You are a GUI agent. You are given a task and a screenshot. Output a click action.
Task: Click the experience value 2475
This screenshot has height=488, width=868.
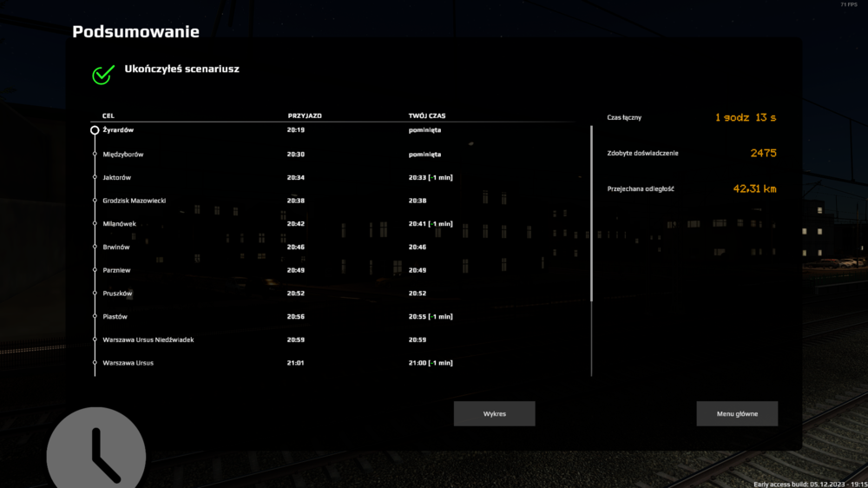click(763, 154)
